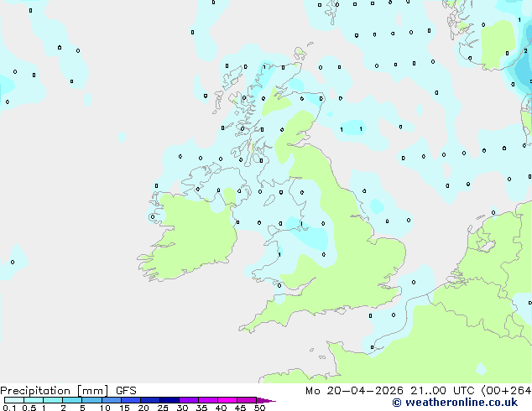The width and height of the screenshot is (532, 411).
Task: Click the "Precipitation [mm]" title text
Action: (x=55, y=391)
